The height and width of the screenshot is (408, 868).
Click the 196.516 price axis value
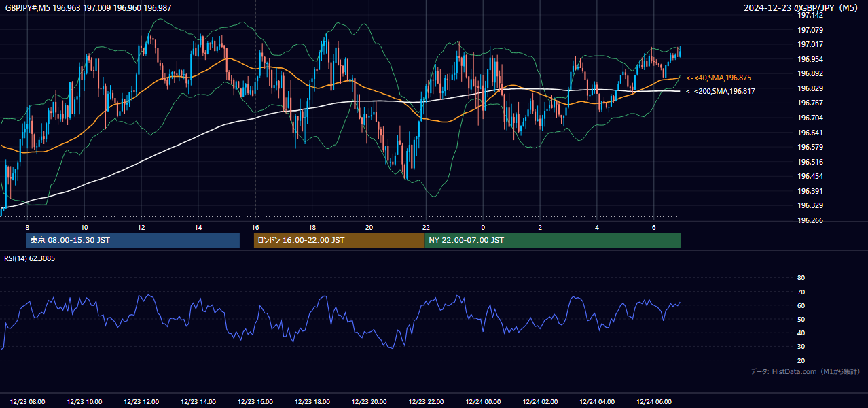[x=810, y=162]
